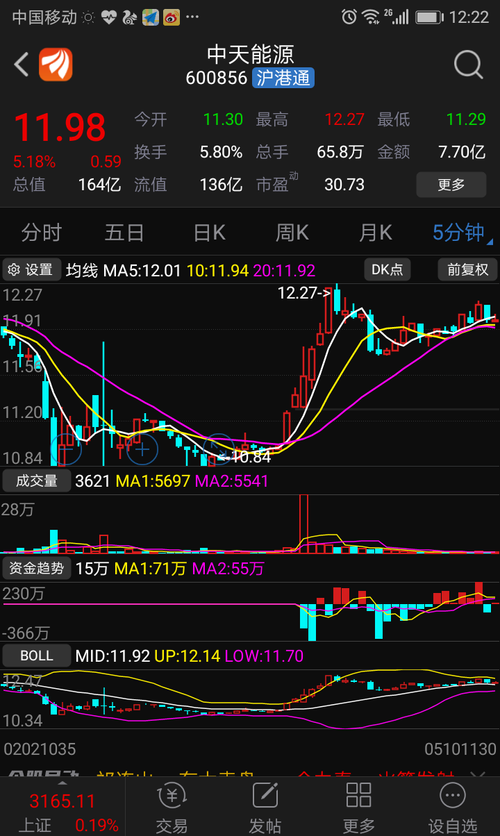Tap the stock code 600856
Image resolution: width=500 pixels, height=836 pixels.
[216, 78]
